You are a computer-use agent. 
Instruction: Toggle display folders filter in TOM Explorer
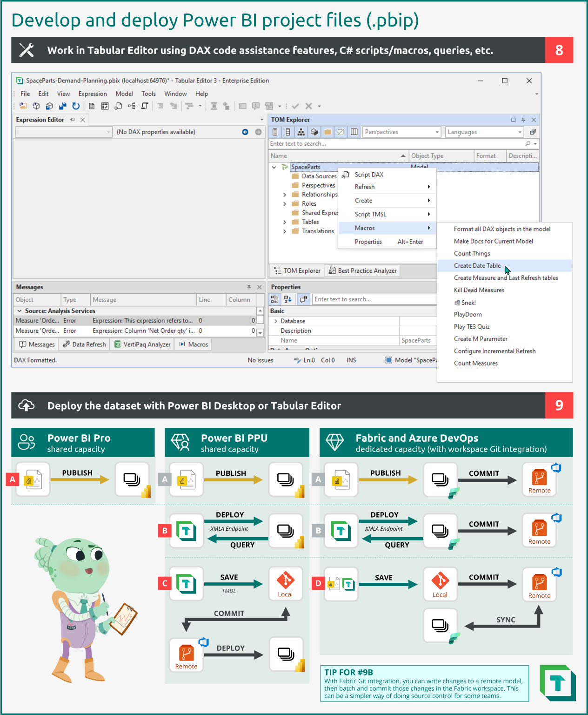pos(327,132)
